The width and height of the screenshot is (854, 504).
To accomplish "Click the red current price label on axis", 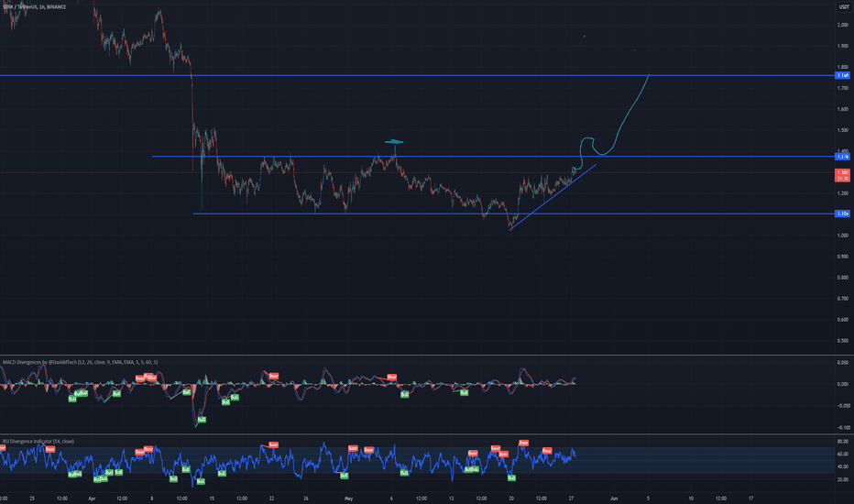I will coord(843,175).
